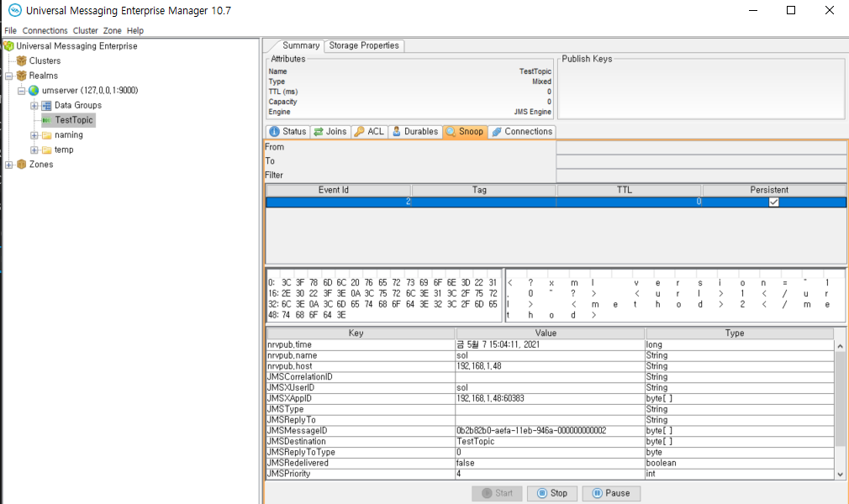Viewport: 849px width, 504px height.
Task: Expand the Zones tree node
Action: click(8, 165)
